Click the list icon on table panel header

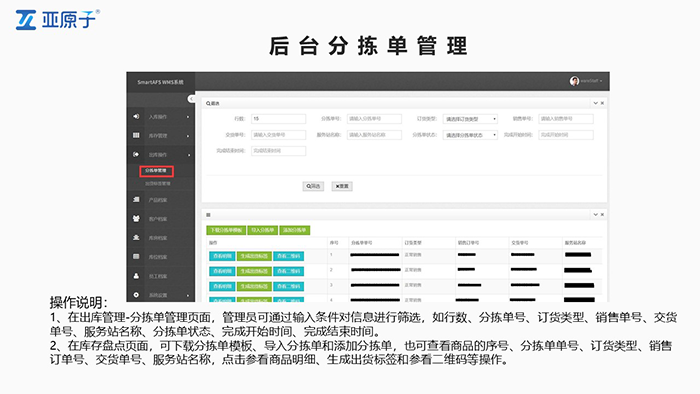point(208,215)
